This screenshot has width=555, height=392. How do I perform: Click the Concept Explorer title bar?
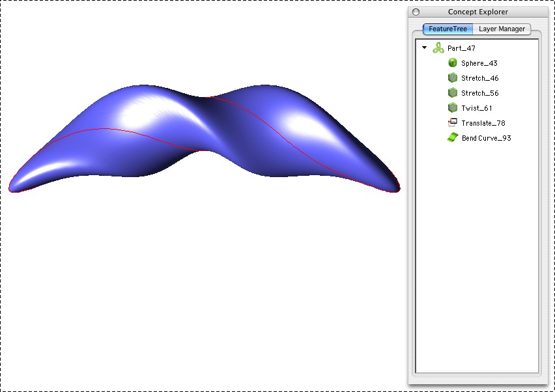point(478,12)
